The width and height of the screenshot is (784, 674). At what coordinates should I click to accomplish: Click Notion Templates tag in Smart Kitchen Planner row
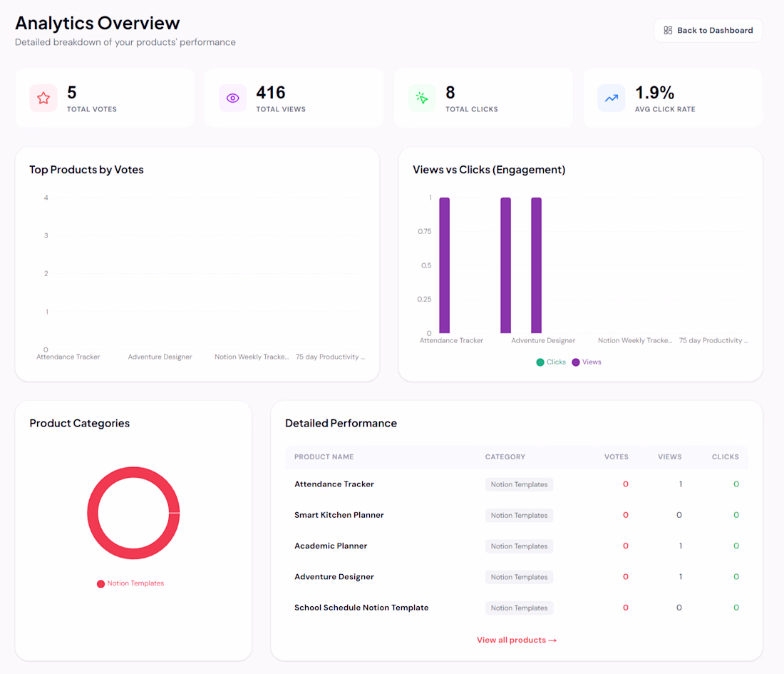point(519,516)
